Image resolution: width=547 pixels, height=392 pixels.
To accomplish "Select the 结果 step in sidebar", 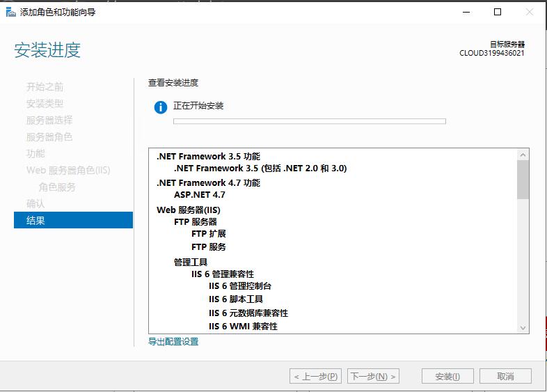I will [x=73, y=220].
